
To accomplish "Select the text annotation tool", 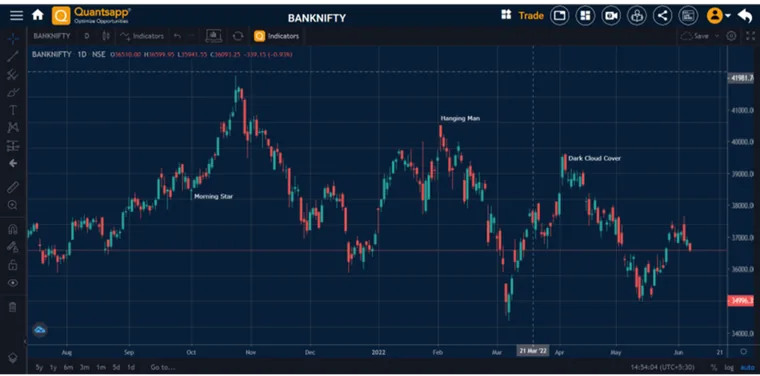I will coord(13,110).
